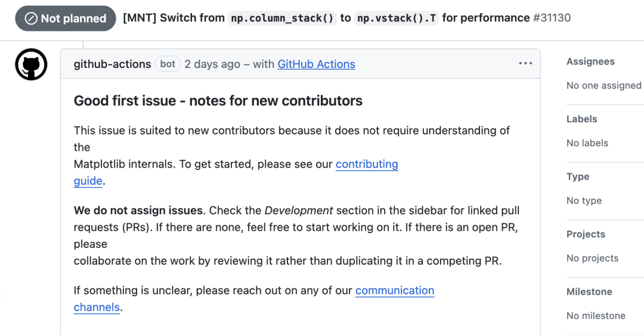Click the 'No milestone' text

(x=596, y=316)
